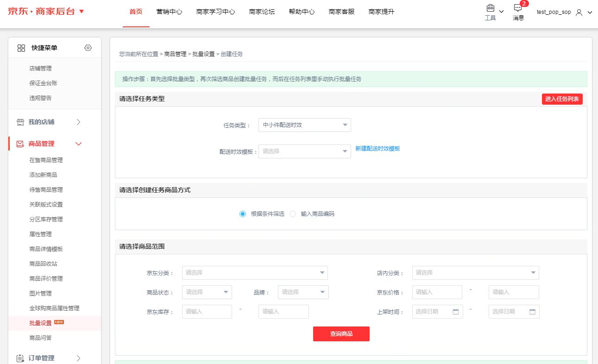The height and width of the screenshot is (364, 598).
Task: Open the 商家论坛 menu item
Action: coord(262,12)
